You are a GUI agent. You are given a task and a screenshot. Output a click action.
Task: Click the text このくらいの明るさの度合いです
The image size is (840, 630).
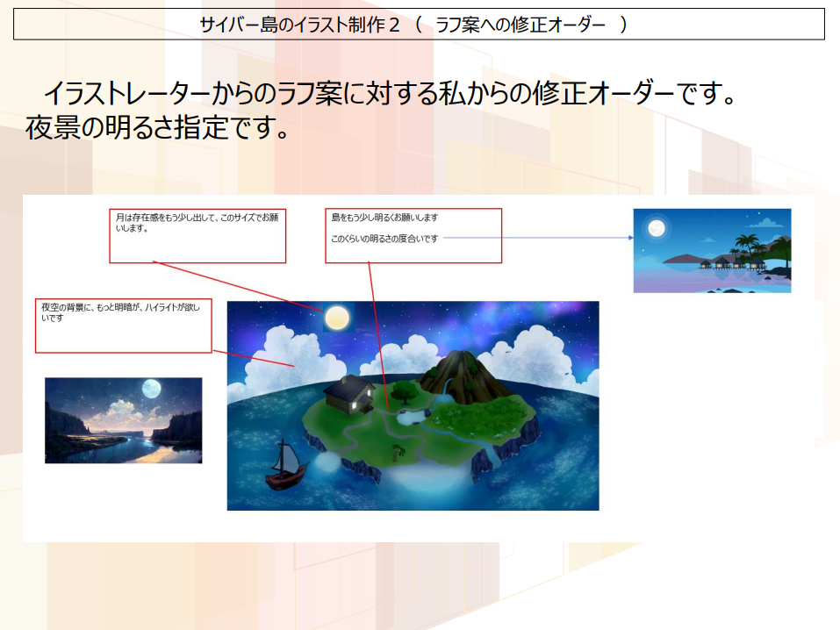pyautogui.click(x=384, y=239)
